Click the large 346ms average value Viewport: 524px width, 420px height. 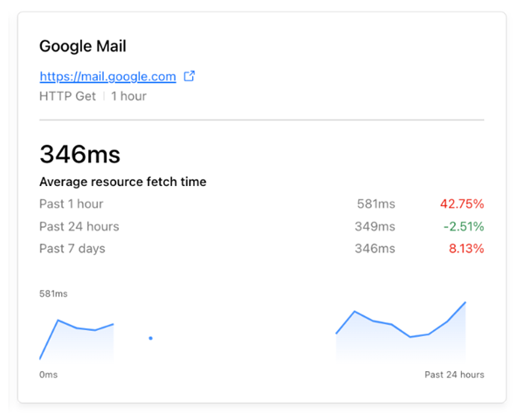pyautogui.click(x=79, y=155)
